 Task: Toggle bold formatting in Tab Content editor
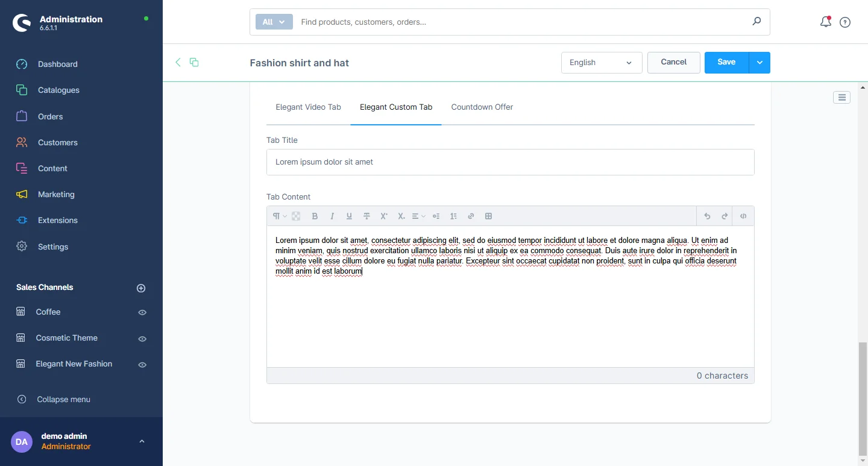coord(315,216)
